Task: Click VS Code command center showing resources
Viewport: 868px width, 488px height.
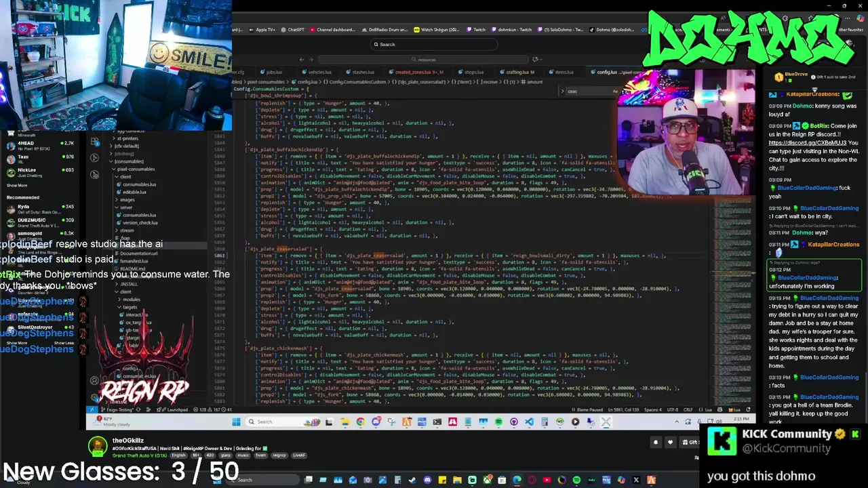Action: coord(423,60)
